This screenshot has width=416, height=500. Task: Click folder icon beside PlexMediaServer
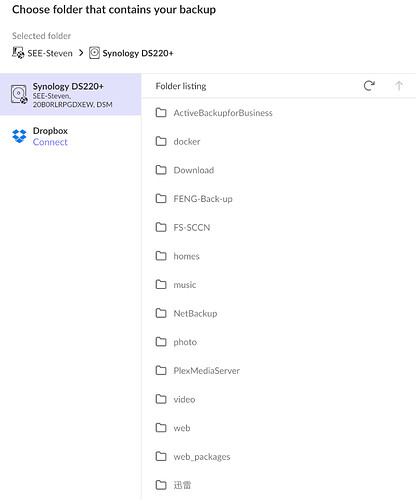(x=161, y=370)
